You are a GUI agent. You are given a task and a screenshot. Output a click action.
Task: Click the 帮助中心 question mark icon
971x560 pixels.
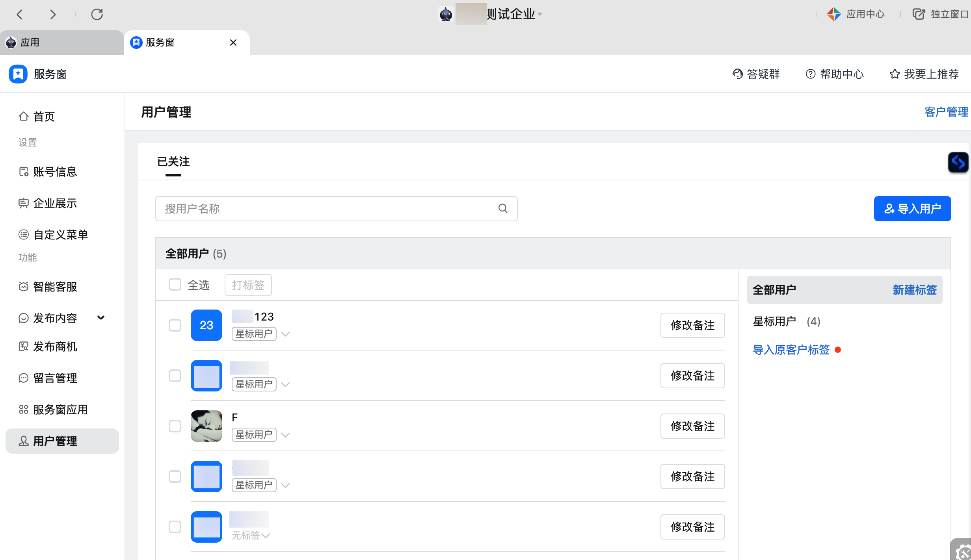click(x=810, y=74)
